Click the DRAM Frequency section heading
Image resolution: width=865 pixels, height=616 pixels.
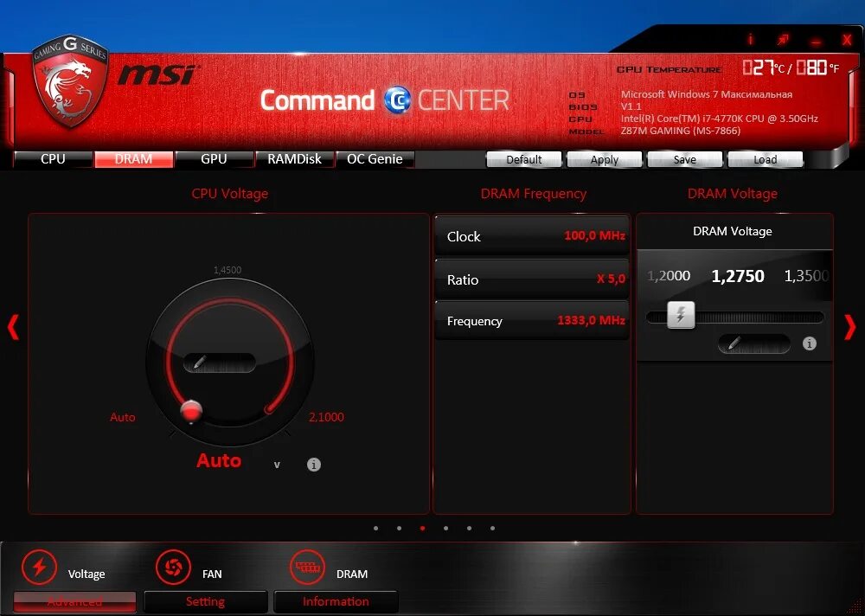click(534, 194)
